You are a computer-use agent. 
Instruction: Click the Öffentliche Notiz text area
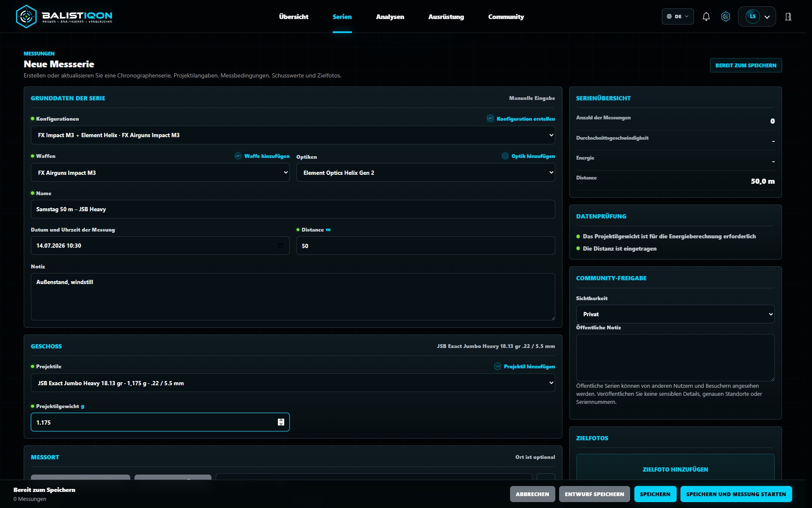click(x=675, y=358)
